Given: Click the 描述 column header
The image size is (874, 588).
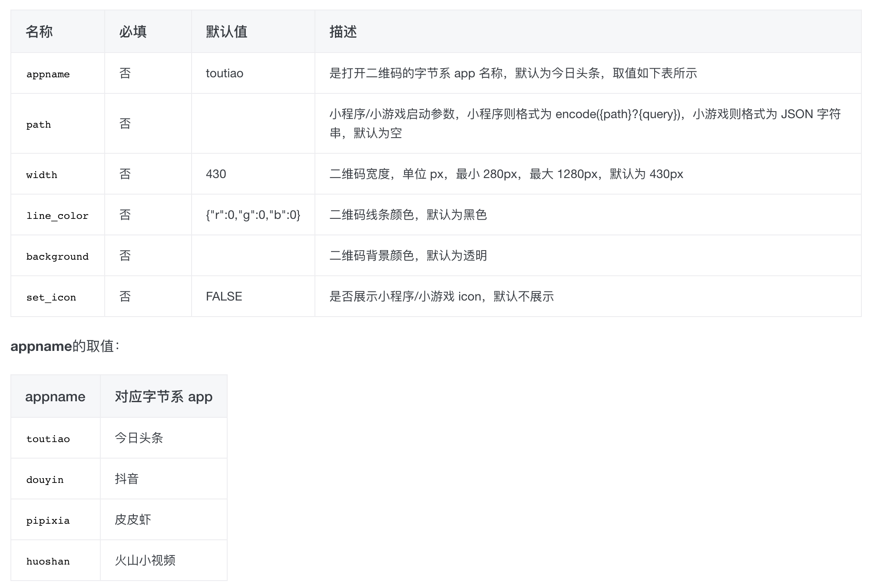Looking at the screenshot, I should (343, 32).
